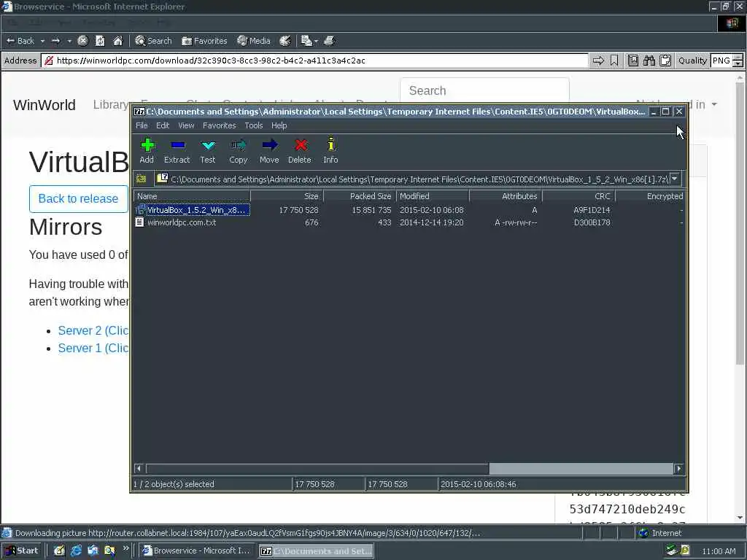Click first quick launch icon beside Start

pos(59,551)
